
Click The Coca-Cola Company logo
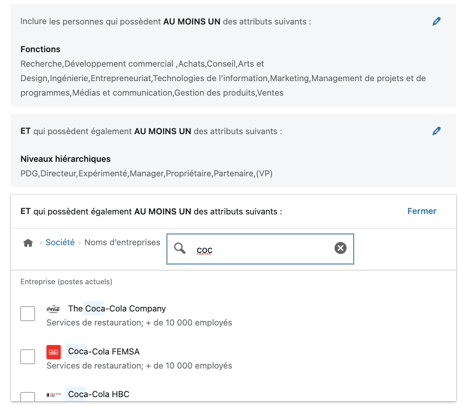pos(53,309)
